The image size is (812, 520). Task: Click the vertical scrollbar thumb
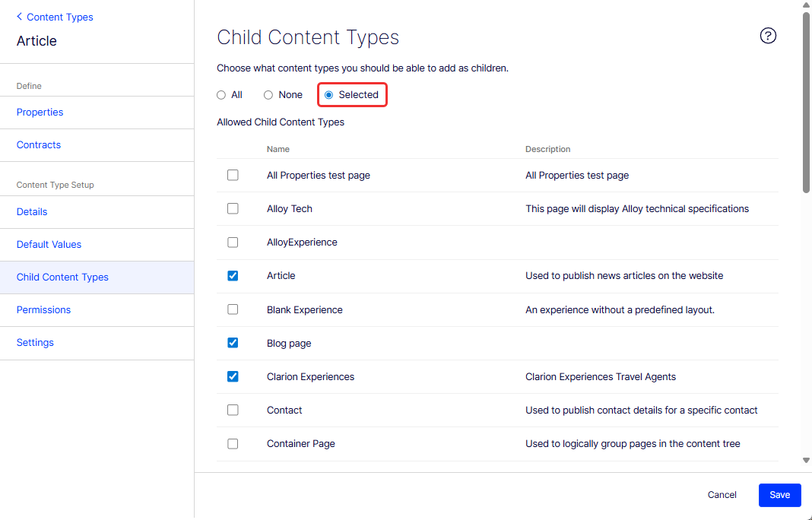coord(806,103)
